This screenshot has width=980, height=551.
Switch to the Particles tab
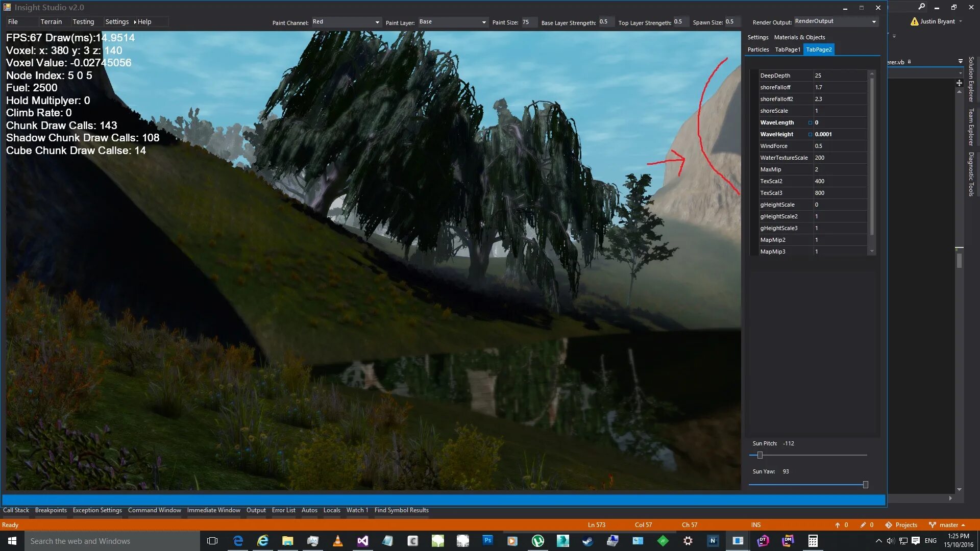point(758,49)
